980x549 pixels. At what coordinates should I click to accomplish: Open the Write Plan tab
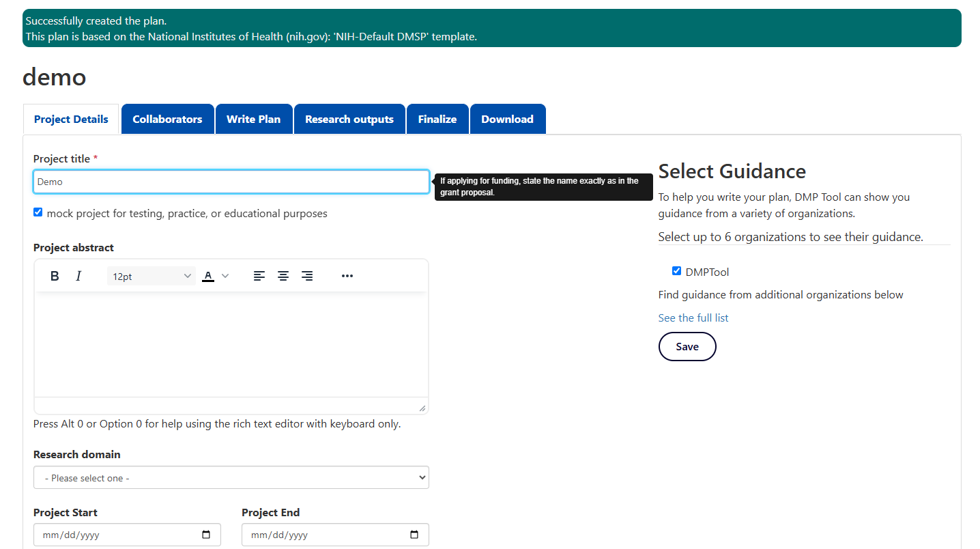pyautogui.click(x=253, y=119)
